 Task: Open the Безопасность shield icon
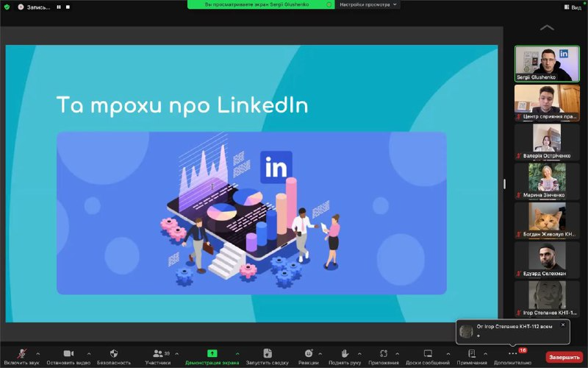click(x=114, y=354)
